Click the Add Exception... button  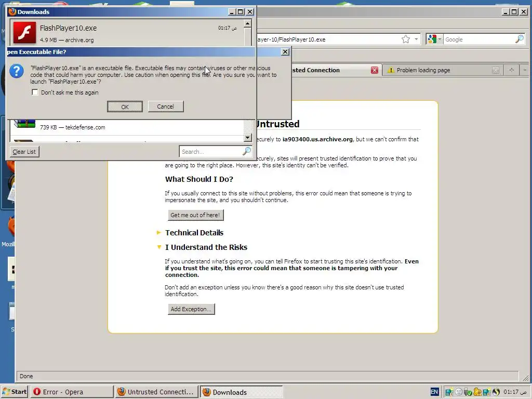pos(191,309)
